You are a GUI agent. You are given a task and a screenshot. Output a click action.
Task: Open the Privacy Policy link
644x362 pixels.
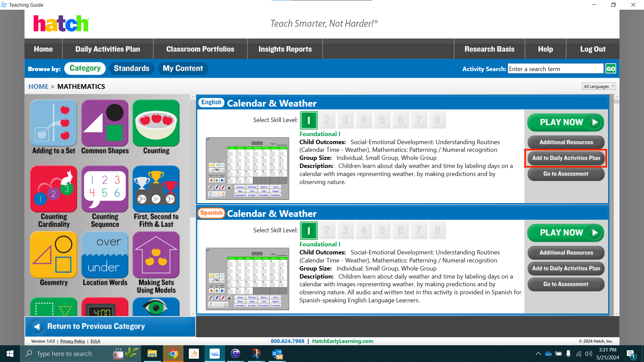(x=72, y=341)
